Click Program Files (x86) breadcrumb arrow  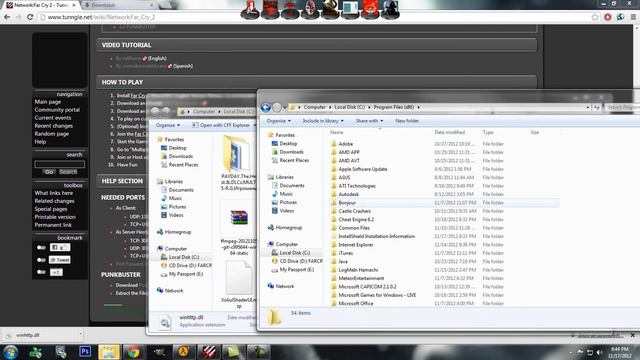[x=418, y=107]
